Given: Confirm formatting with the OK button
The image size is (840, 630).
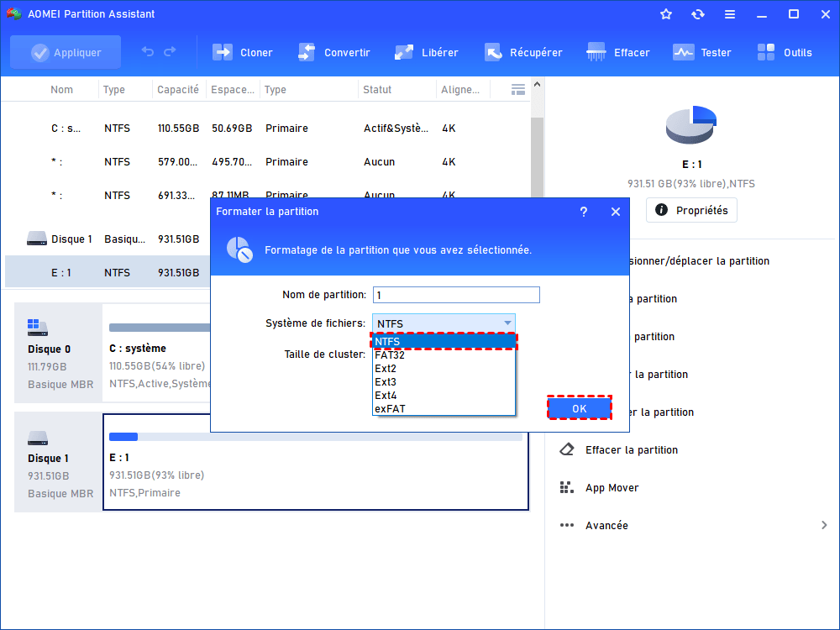Looking at the screenshot, I should coord(579,409).
